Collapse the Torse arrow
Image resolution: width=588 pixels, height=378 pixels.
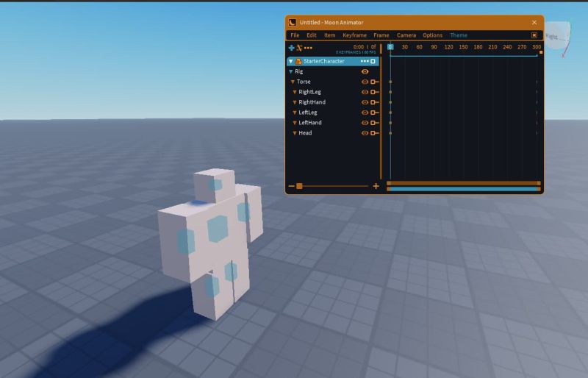tap(293, 82)
